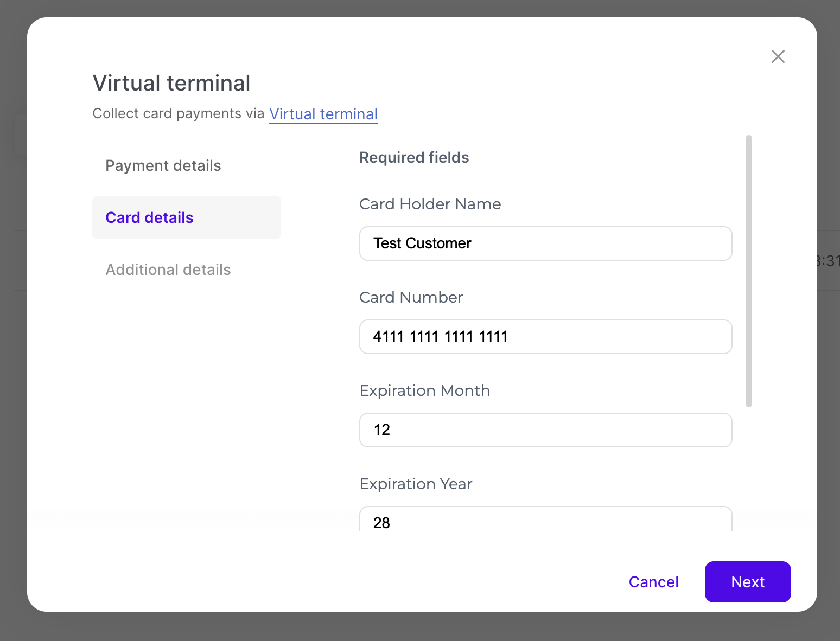840x641 pixels.
Task: Click the Virtual terminal dialog title
Action: pos(171,83)
